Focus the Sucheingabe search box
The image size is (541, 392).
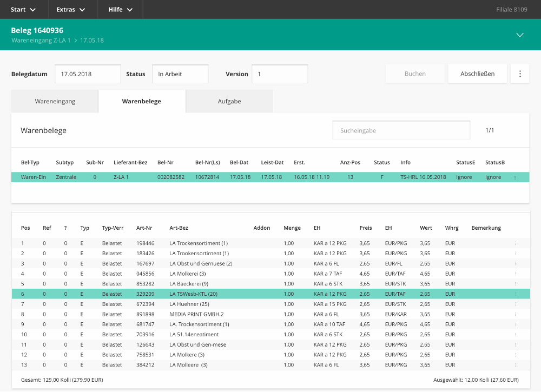click(401, 130)
